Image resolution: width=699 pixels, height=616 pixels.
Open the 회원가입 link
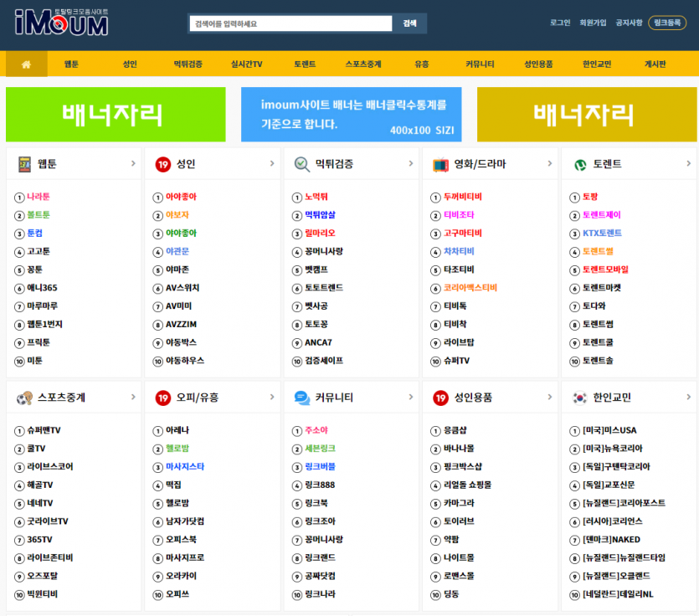click(x=593, y=23)
